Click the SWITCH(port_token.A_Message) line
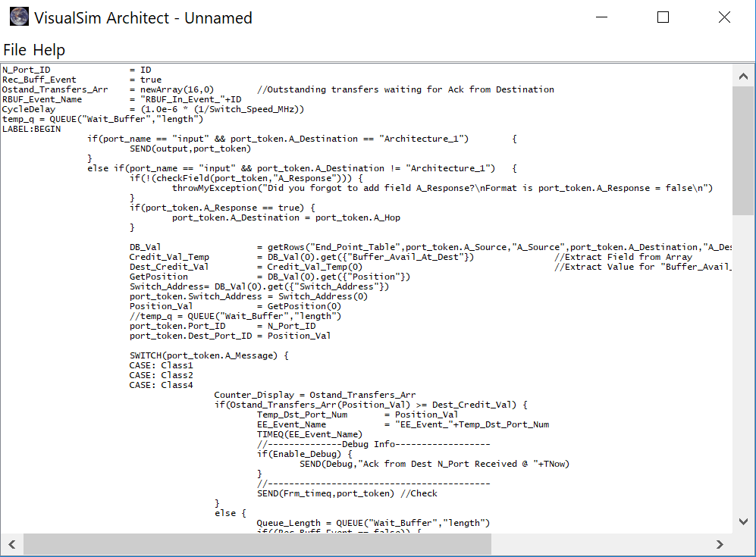756x557 pixels. point(209,355)
